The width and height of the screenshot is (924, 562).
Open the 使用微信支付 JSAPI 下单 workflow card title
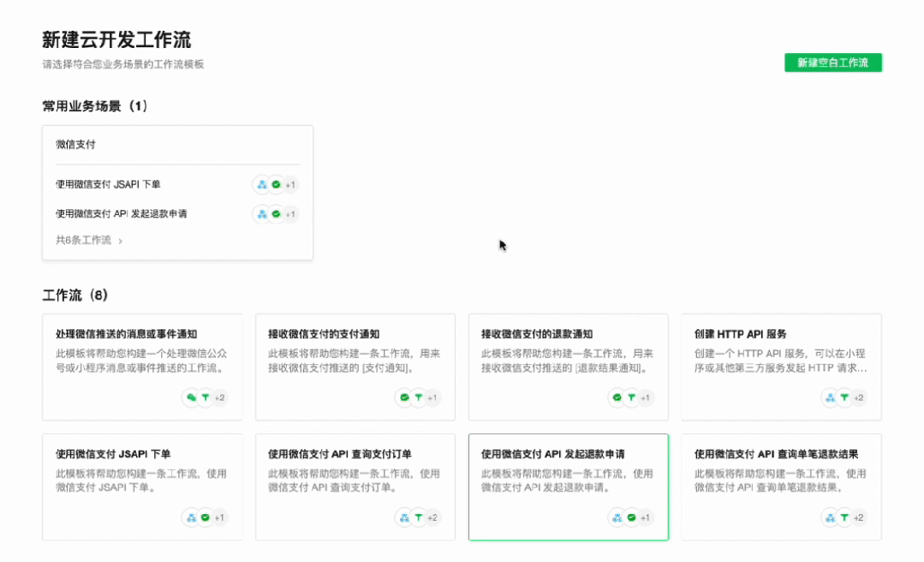click(x=113, y=454)
